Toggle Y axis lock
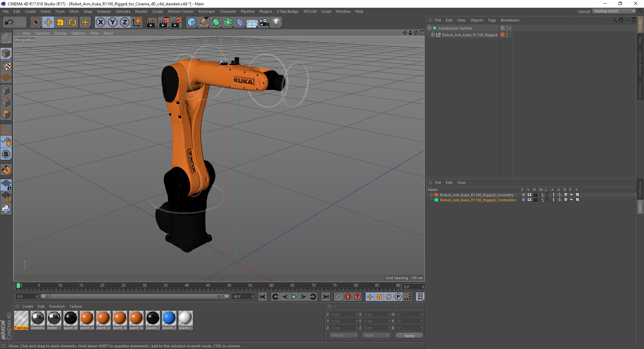Screen dimensions: 644x349 click(x=113, y=22)
